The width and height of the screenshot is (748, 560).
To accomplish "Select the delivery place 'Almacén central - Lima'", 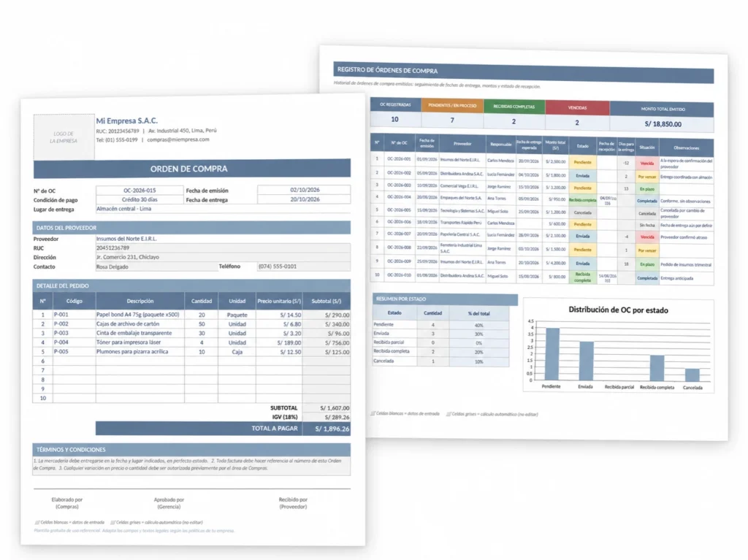I will click(124, 209).
